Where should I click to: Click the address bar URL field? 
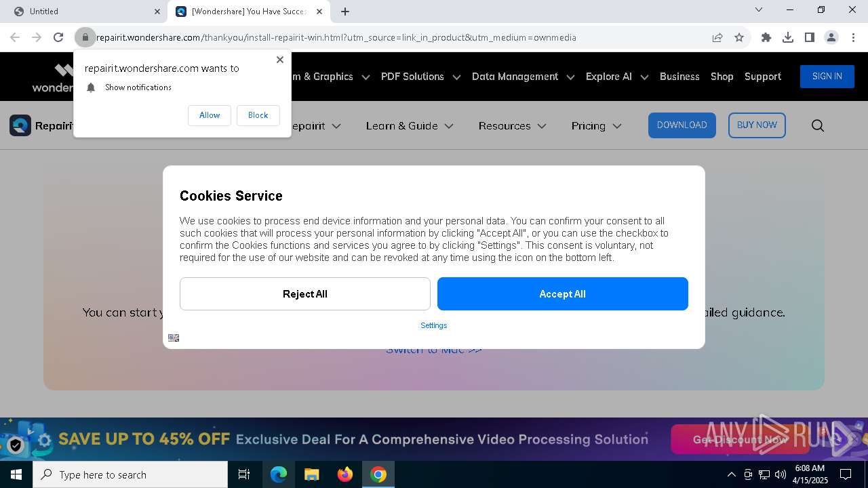[x=400, y=37]
